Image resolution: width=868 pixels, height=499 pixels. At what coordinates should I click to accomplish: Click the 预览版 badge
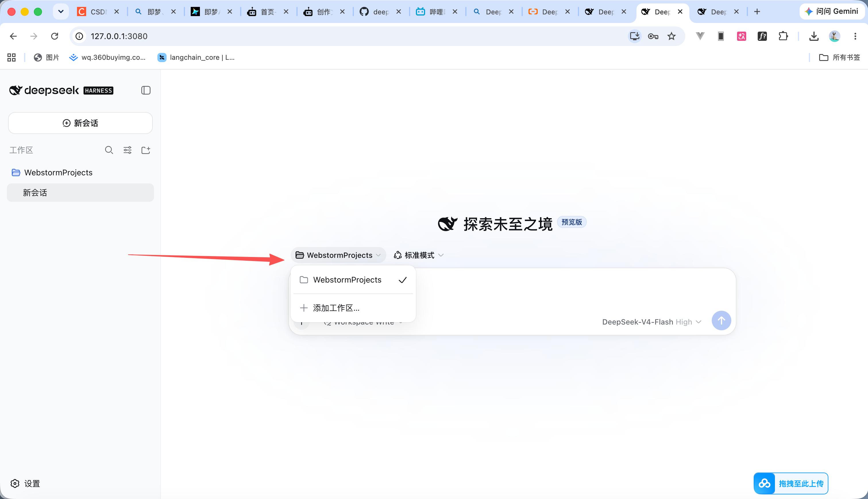pyautogui.click(x=572, y=222)
